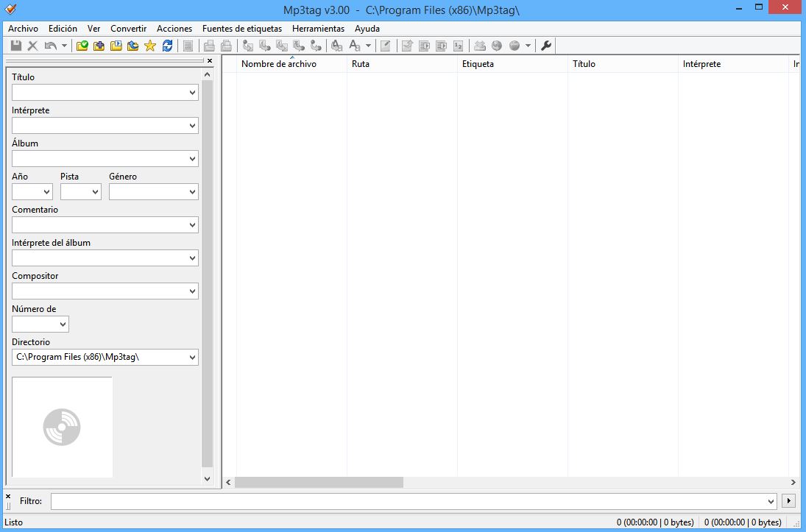
Task: Sort by the Intérprete column header
Action: pos(733,64)
